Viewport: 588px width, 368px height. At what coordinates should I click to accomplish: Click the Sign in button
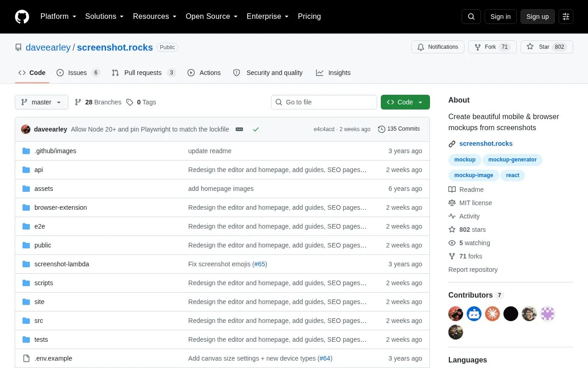[x=500, y=17]
